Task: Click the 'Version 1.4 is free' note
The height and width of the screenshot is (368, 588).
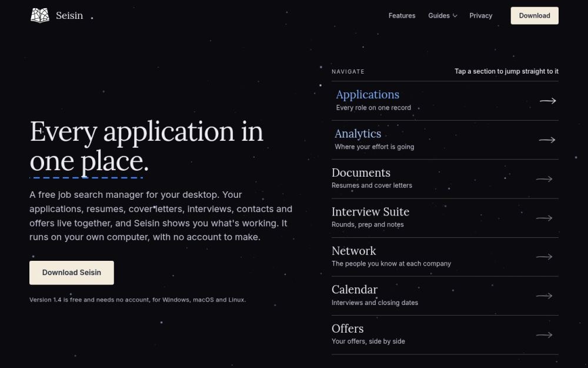Action: click(x=138, y=300)
